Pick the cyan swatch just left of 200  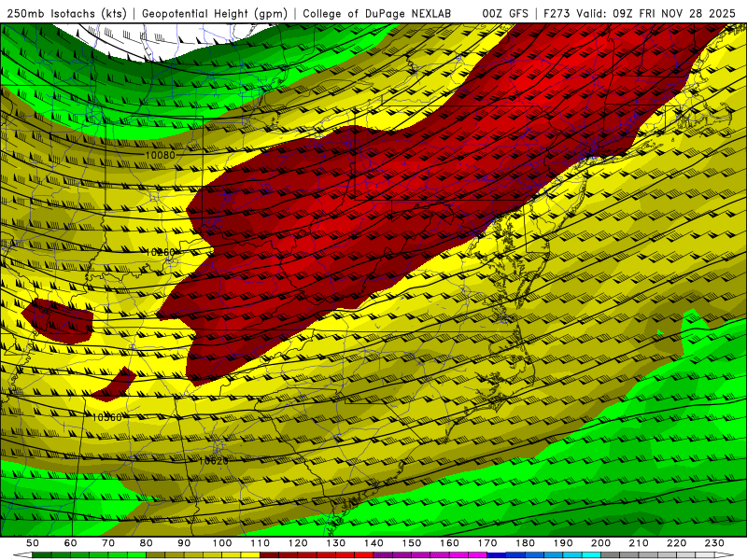[x=591, y=555]
